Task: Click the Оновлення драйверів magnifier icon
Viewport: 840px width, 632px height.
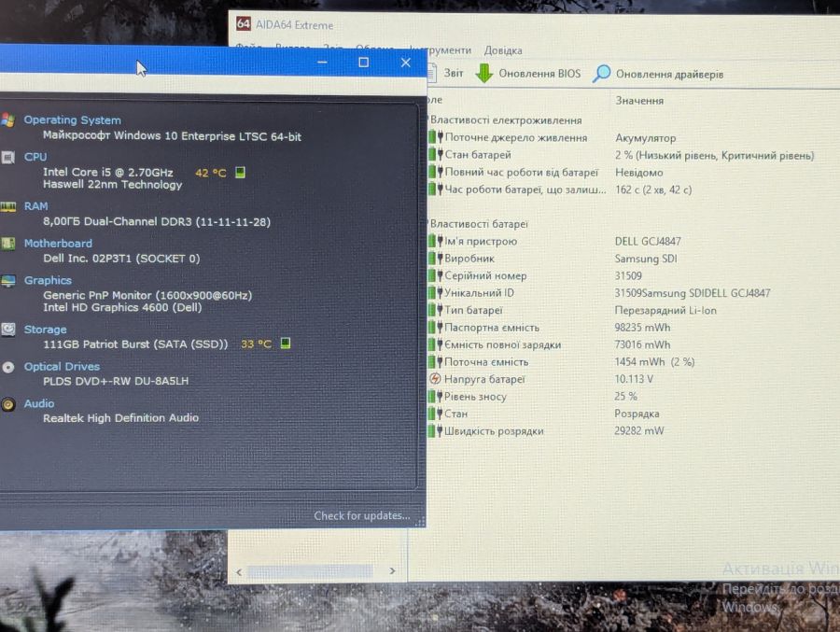Action: pyautogui.click(x=602, y=74)
